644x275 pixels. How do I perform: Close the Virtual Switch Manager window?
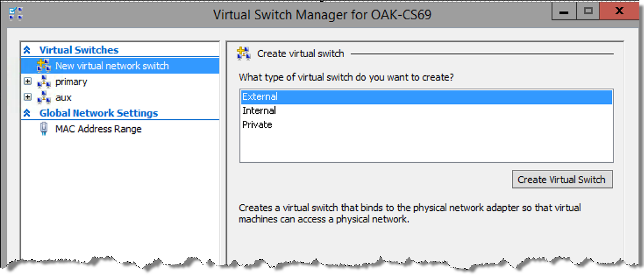coord(618,13)
